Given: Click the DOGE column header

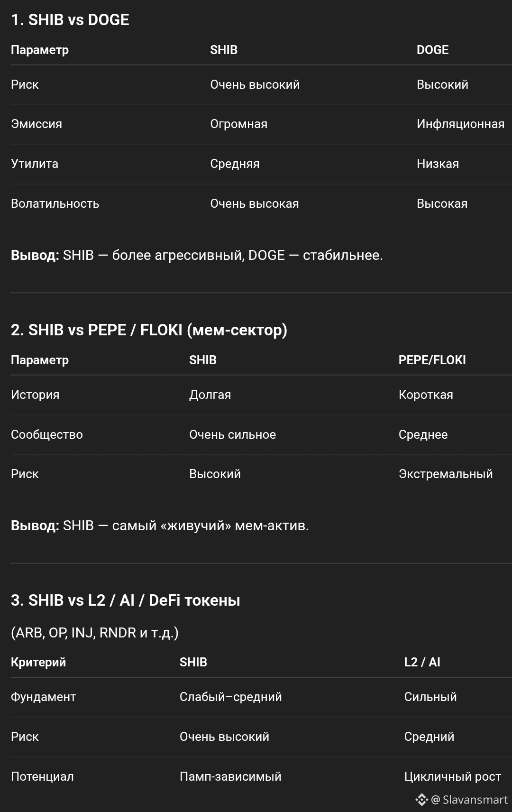Looking at the screenshot, I should 432,50.
